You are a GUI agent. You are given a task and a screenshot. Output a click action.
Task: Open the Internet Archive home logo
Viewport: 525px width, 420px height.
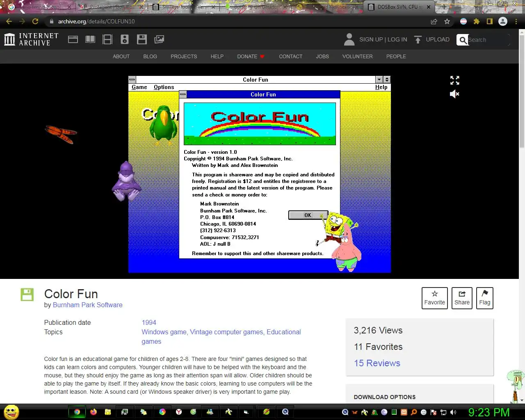coord(31,39)
